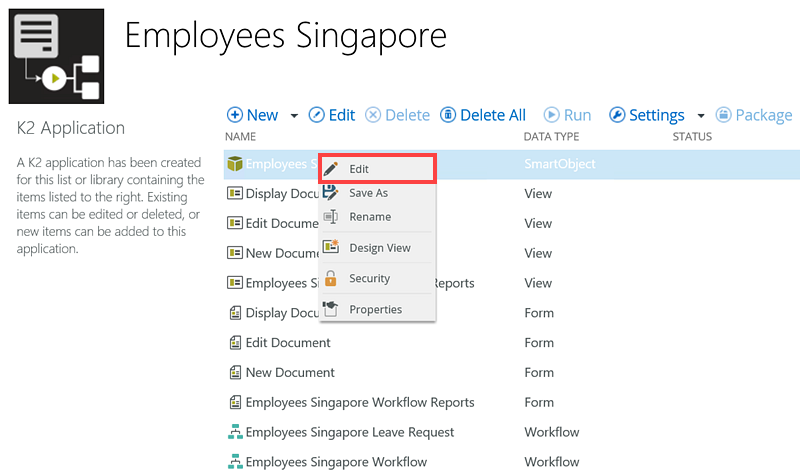Choose Edit in the context menu
This screenshot has width=800, height=476.
377,169
